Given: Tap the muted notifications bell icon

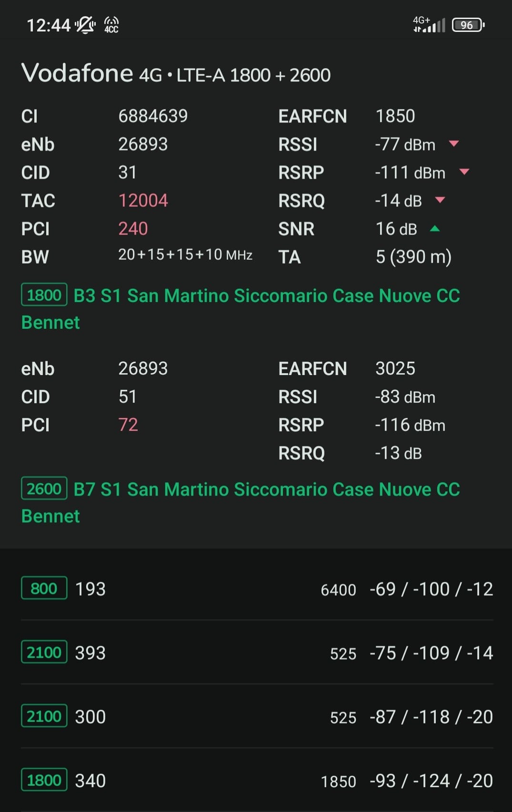Looking at the screenshot, I should [x=85, y=25].
